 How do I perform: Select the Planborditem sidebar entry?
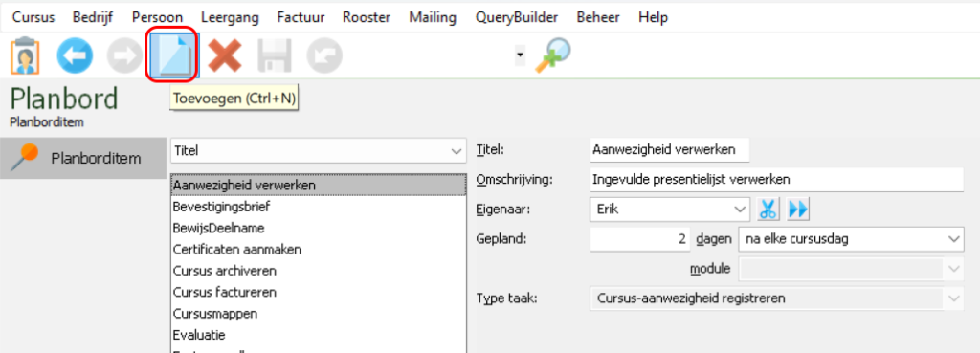tap(83, 159)
